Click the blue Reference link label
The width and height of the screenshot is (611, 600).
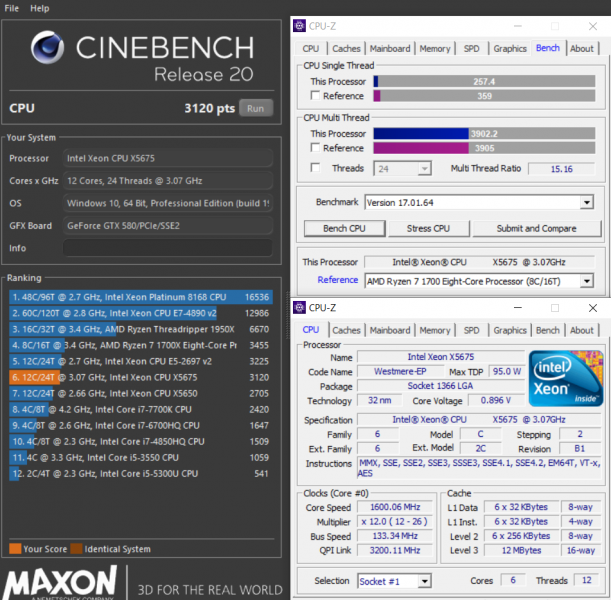pos(337,280)
